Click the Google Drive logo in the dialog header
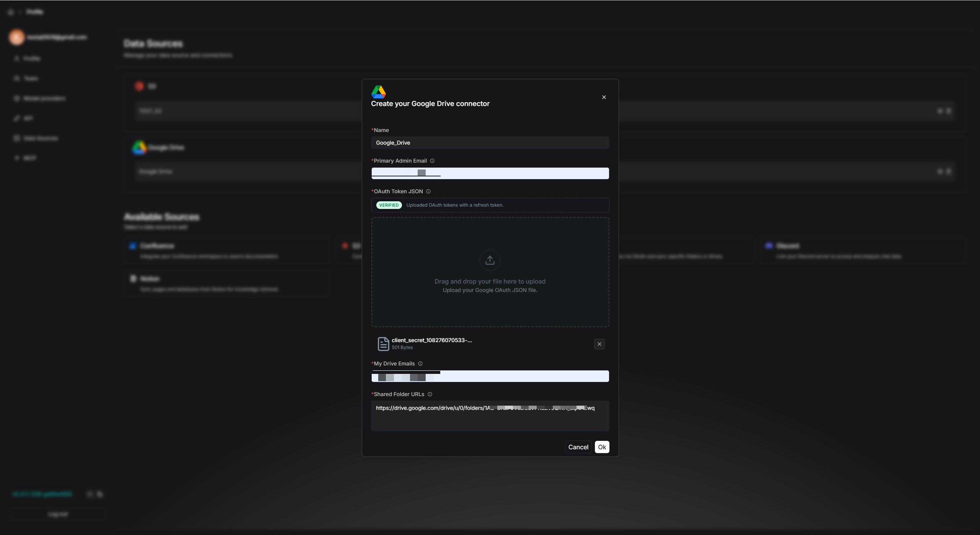 378,92
